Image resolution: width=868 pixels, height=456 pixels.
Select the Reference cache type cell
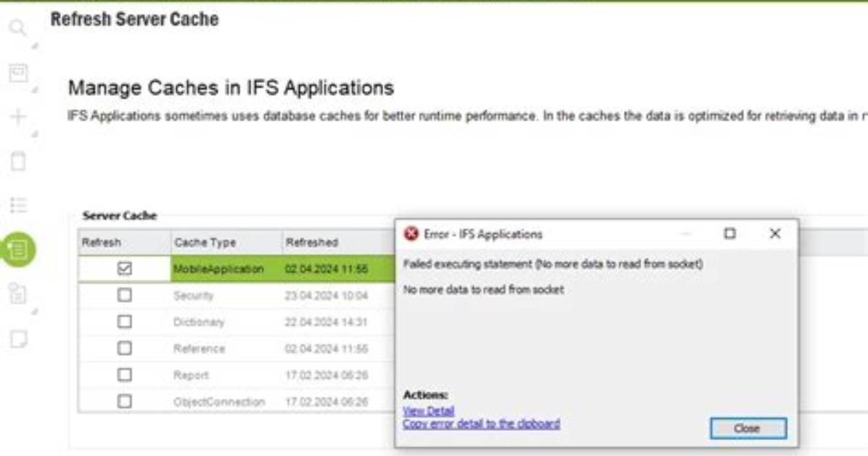[226, 349]
